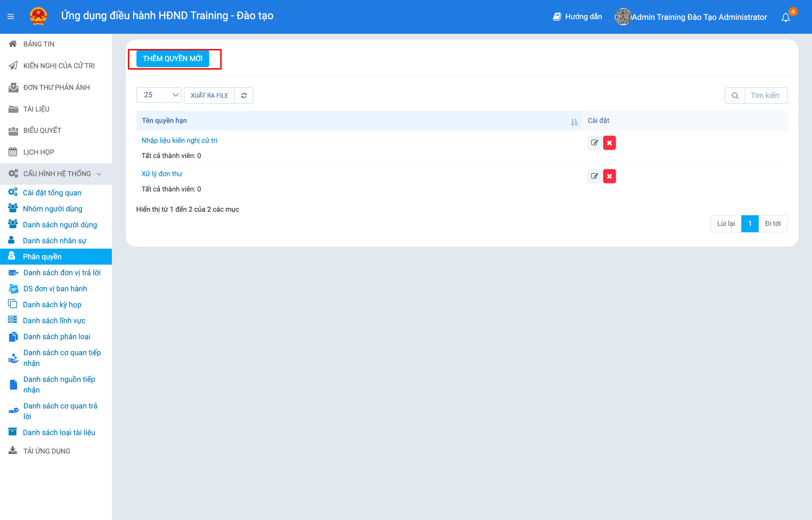Click the Hướng dẫn guide link
Viewport: 812px width, 520px height.
[x=577, y=16]
